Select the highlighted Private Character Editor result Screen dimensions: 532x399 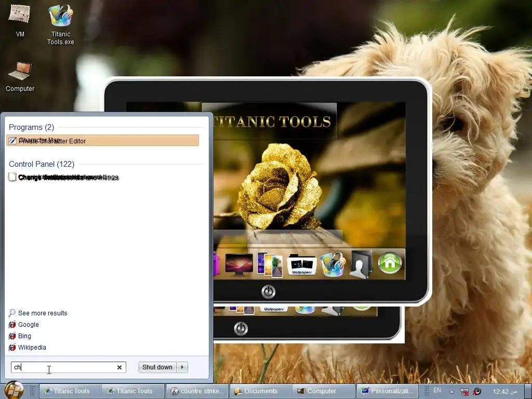[102, 140]
